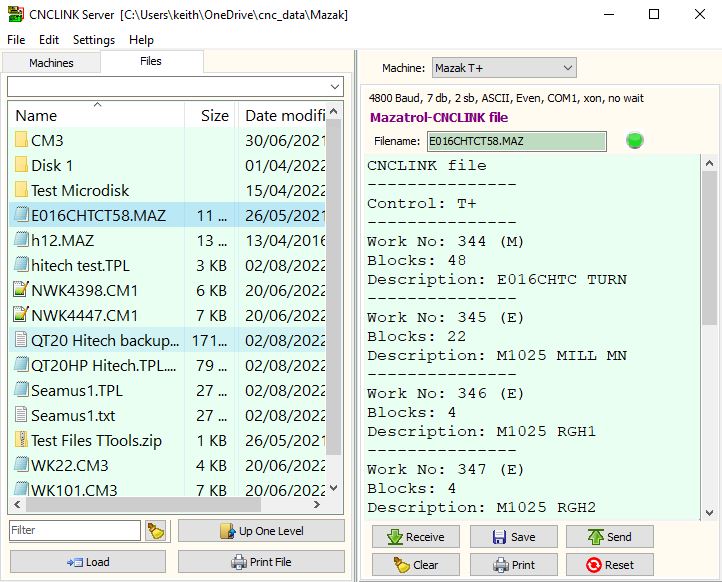Expand the folder path dropdown above file list
The image size is (722, 582).
click(x=334, y=87)
